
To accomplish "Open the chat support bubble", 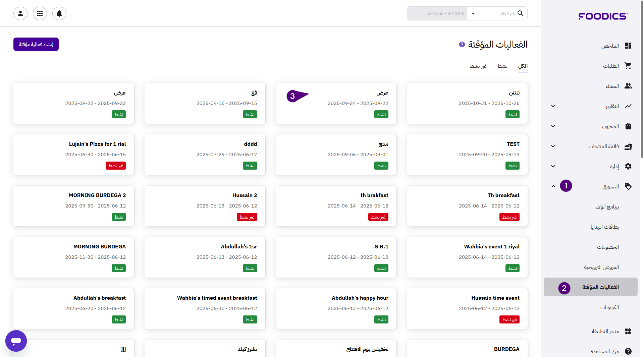I will click(16, 341).
